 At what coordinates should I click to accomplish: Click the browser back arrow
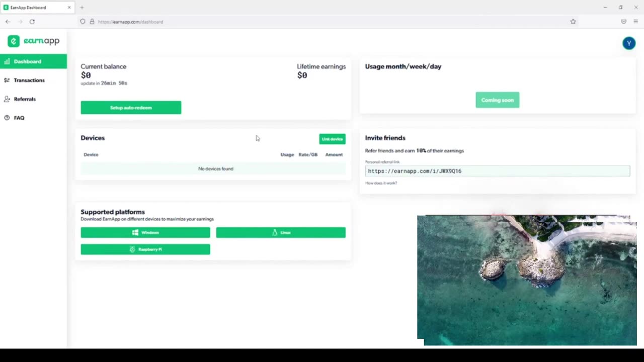pos(8,22)
